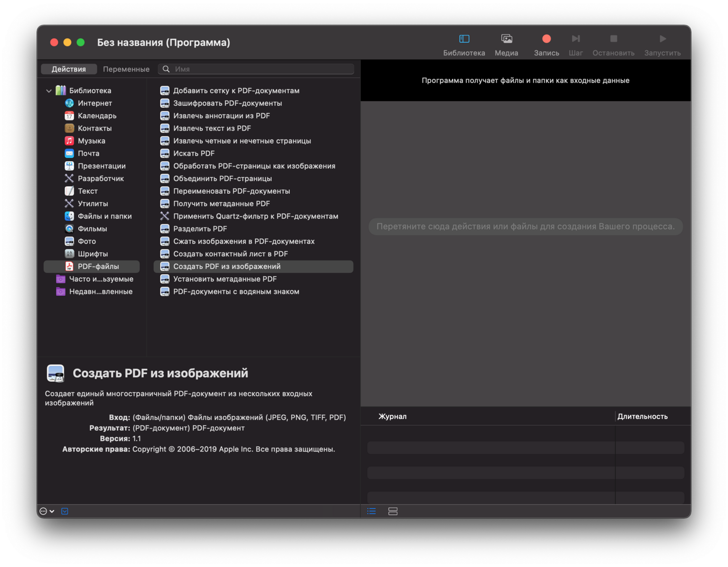Select the Календарь category icon
This screenshot has height=567, width=728.
click(x=69, y=116)
